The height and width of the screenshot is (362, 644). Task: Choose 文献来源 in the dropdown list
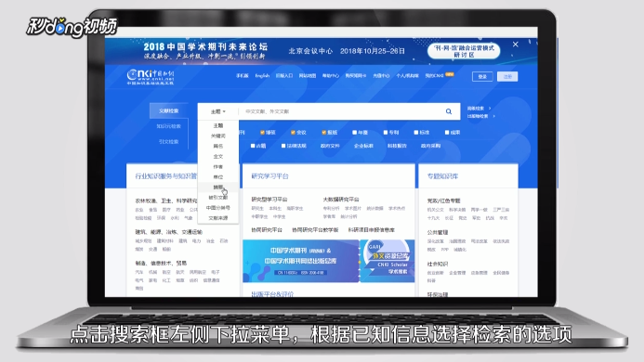pos(218,218)
